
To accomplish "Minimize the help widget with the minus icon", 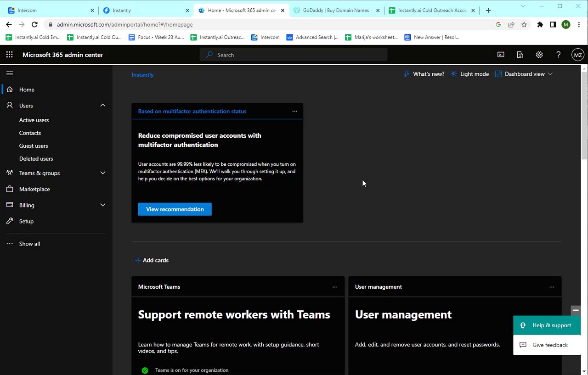I will (576, 310).
